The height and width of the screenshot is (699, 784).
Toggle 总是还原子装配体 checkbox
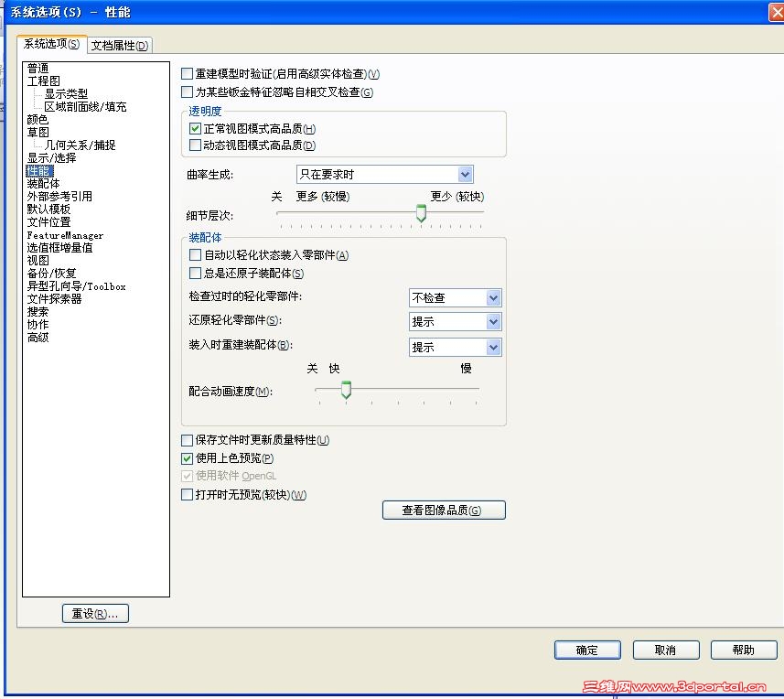[x=195, y=274]
